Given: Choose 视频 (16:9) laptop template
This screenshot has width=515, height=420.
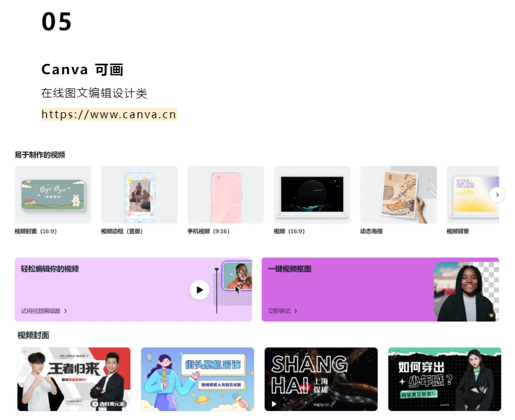Looking at the screenshot, I should click(312, 195).
